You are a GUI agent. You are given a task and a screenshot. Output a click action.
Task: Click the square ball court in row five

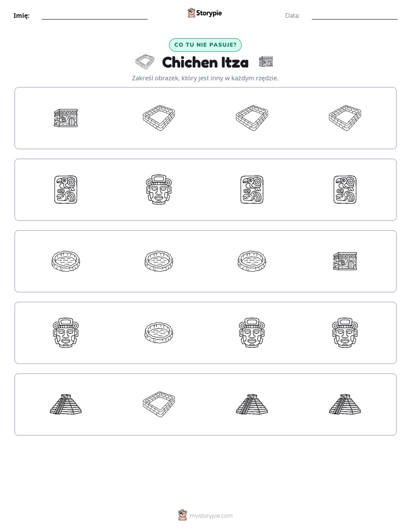159,404
